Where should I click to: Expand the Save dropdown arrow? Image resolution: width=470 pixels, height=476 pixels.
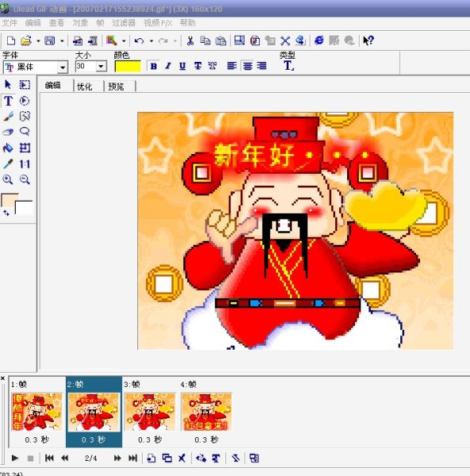click(x=62, y=40)
